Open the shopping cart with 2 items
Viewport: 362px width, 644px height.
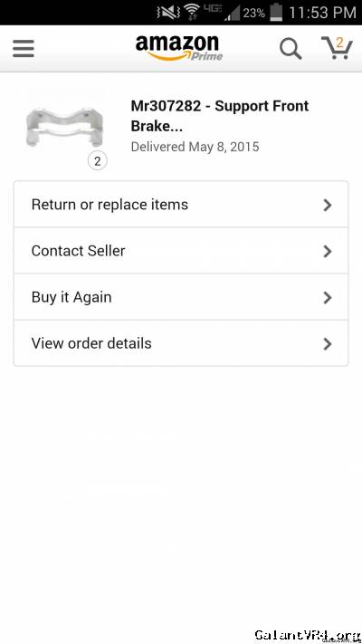point(337,48)
